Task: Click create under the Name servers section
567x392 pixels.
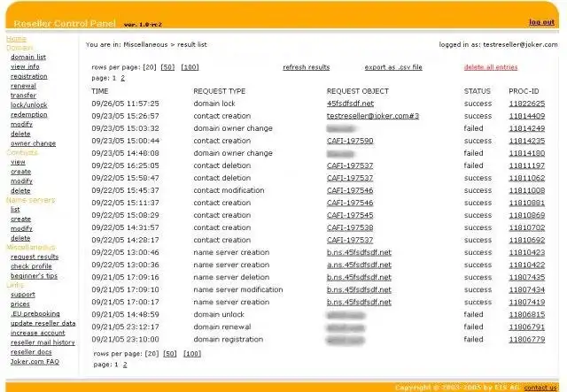Action: (20, 219)
